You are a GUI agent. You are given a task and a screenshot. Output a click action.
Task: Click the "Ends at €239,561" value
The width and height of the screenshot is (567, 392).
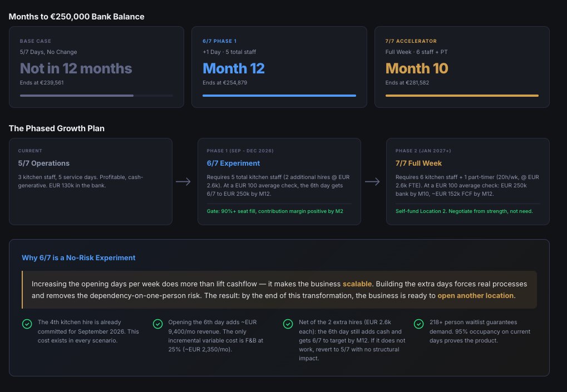[x=42, y=83]
